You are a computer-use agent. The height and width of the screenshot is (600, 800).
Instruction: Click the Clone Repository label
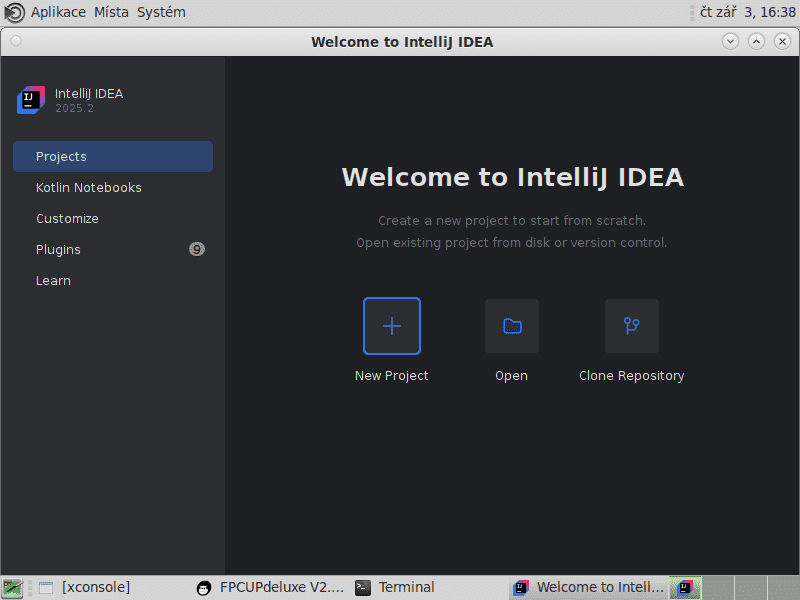[632, 376]
